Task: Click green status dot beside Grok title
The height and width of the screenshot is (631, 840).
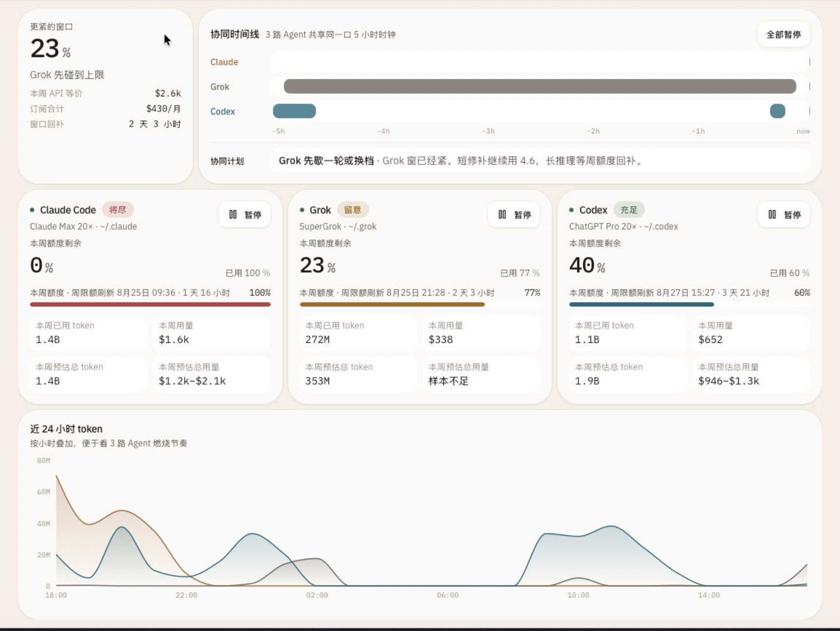Action: (x=302, y=210)
